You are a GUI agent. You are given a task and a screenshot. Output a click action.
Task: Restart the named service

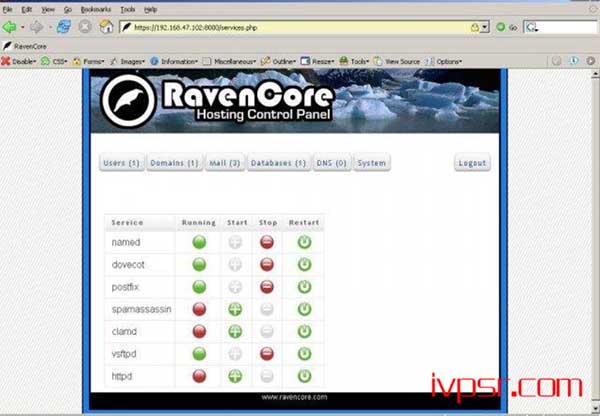pos(304,242)
